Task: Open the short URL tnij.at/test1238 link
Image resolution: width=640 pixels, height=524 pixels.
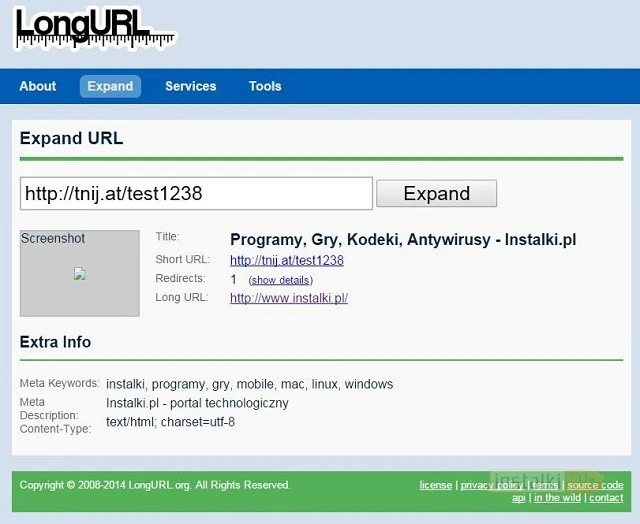Action: 286,260
